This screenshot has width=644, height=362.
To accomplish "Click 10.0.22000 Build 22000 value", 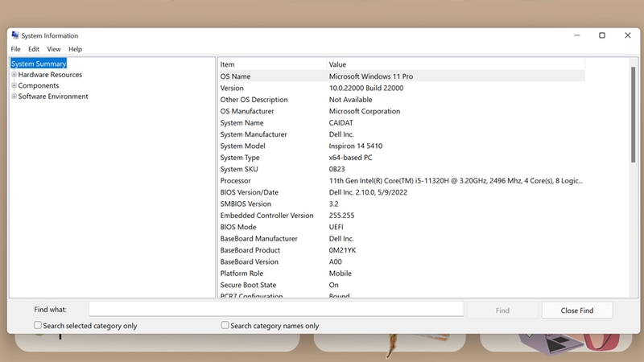I will point(366,88).
